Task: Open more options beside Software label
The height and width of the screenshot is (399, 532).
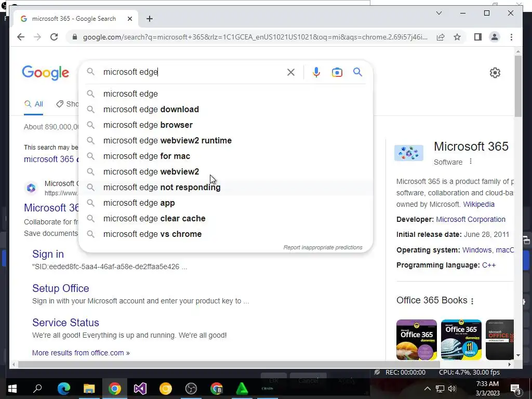Action: tap(471, 162)
